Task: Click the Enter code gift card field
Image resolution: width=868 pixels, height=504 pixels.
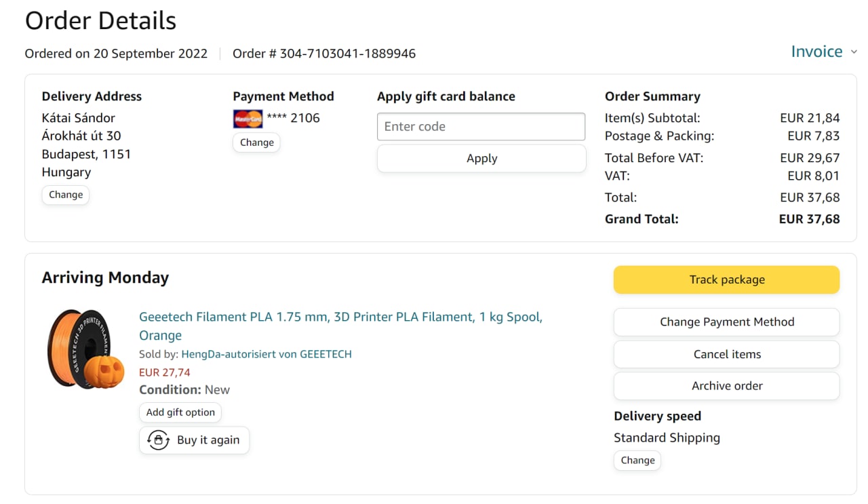Action: click(x=481, y=127)
